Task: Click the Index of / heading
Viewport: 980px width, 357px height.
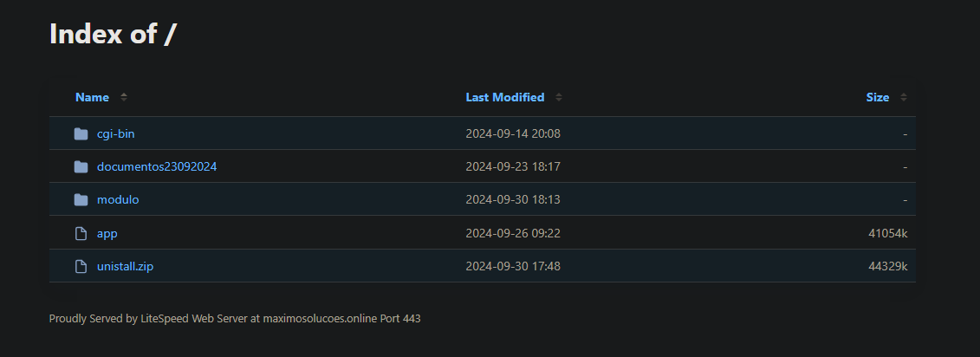Action: [x=113, y=34]
